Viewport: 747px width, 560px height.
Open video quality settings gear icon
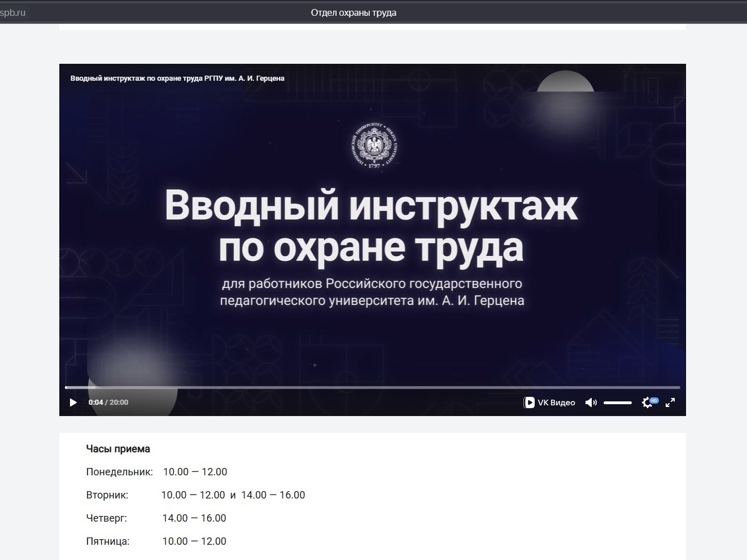(x=648, y=403)
